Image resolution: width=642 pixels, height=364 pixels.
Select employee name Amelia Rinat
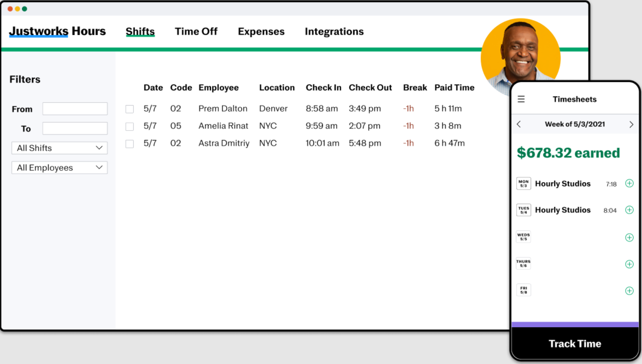click(223, 126)
